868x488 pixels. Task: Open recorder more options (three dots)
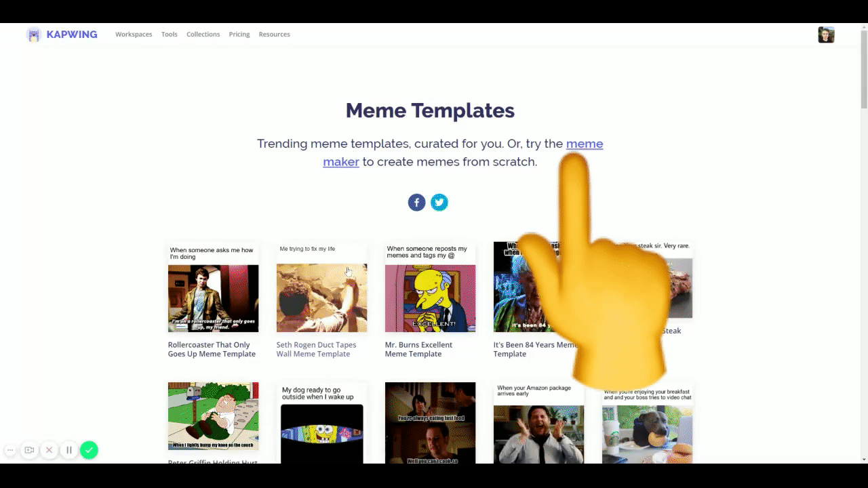10,450
